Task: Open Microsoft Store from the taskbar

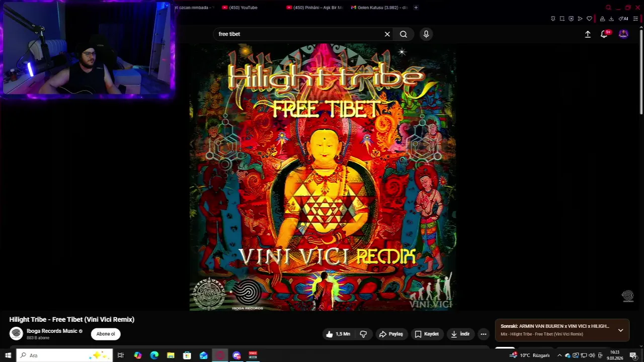Action: pyautogui.click(x=187, y=355)
